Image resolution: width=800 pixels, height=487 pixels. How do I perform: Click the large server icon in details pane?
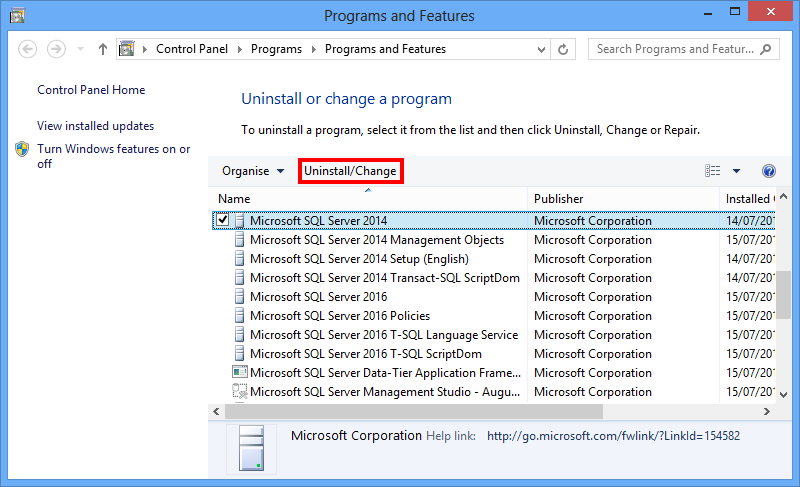point(252,448)
